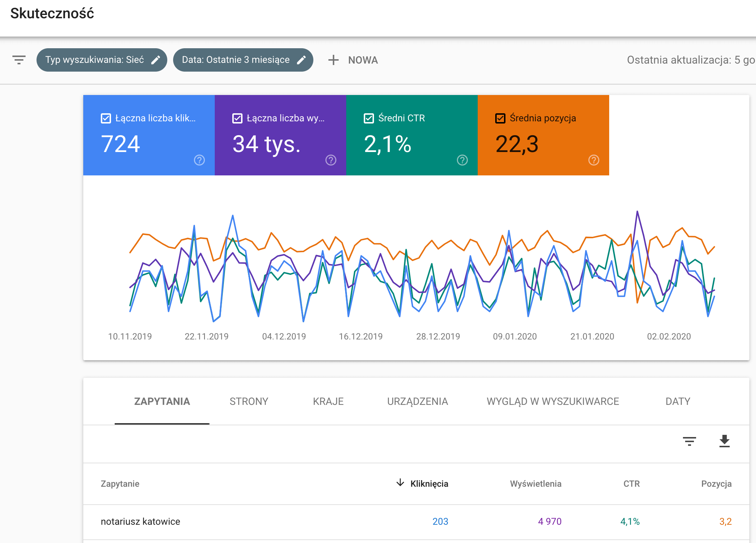Click the 16.12.2019 date label on chart
Image resolution: width=756 pixels, height=543 pixels.
361,337
